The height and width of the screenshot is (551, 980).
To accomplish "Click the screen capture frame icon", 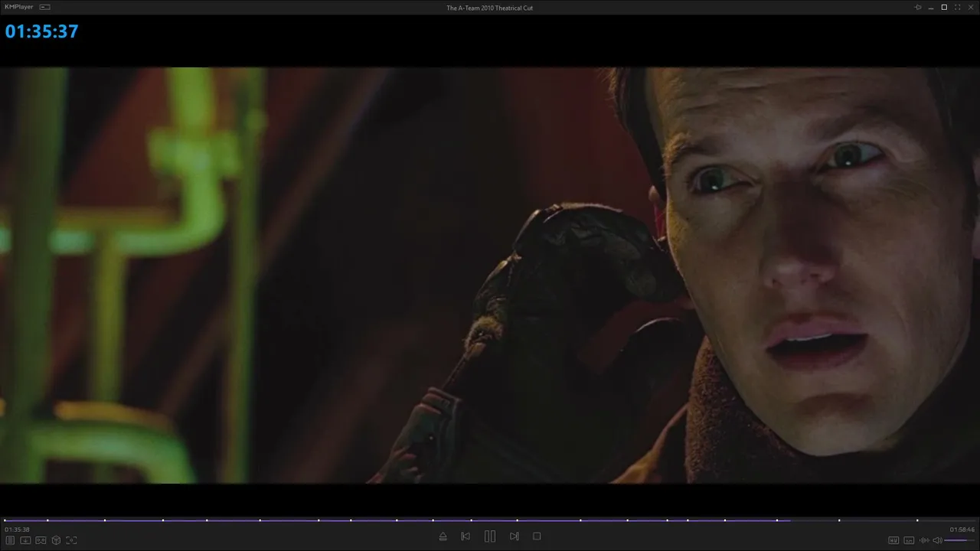I will (x=71, y=540).
